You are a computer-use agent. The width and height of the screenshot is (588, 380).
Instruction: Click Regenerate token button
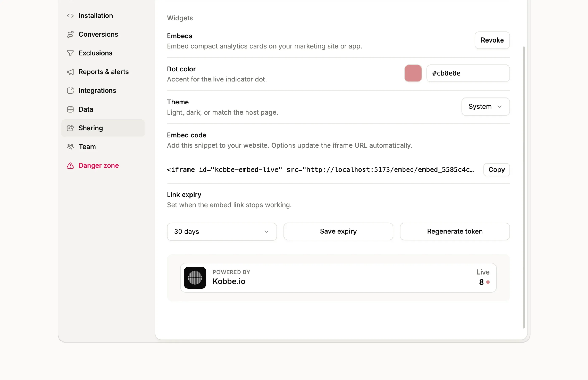point(455,231)
